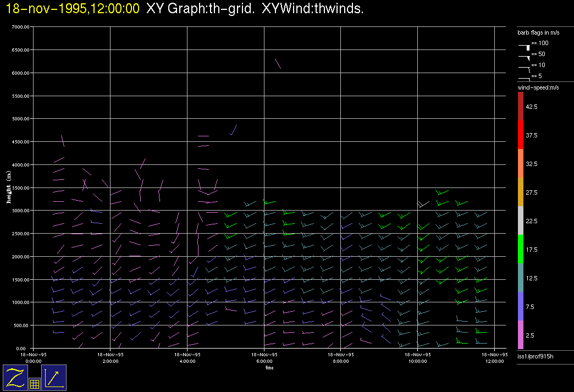Screen dimensions: 574x392
Task: Select the green 17.5 wind-speed color band
Action: tap(521, 249)
